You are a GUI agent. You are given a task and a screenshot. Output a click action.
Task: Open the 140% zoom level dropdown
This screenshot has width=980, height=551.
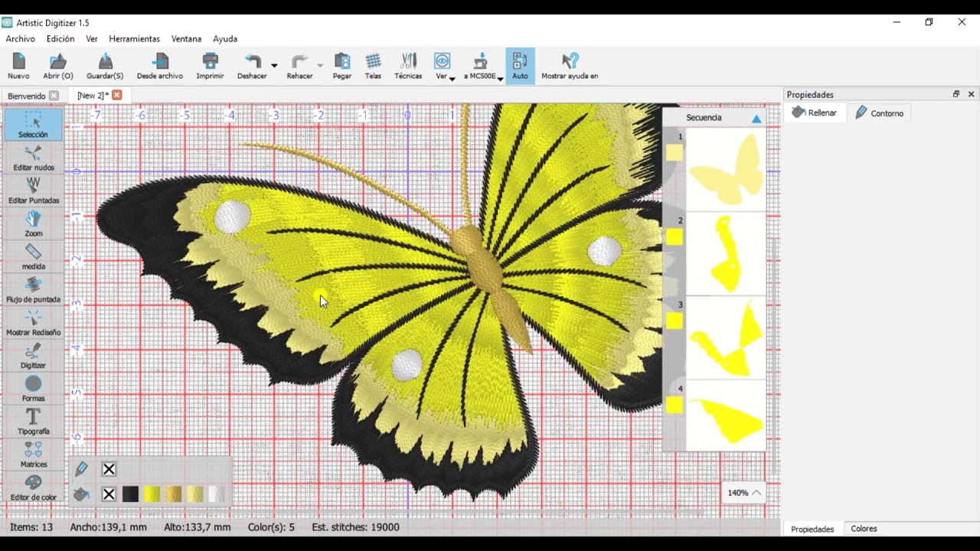tap(743, 493)
